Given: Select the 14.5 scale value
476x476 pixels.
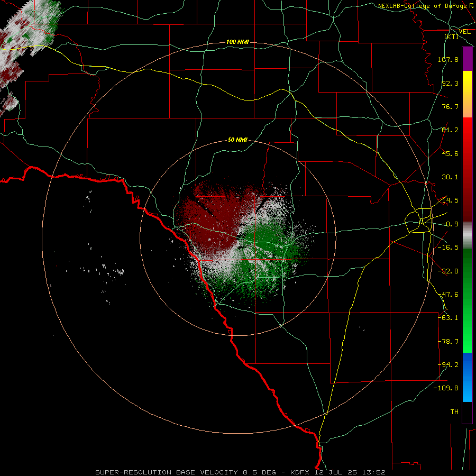Looking at the screenshot, I should click(x=450, y=200).
